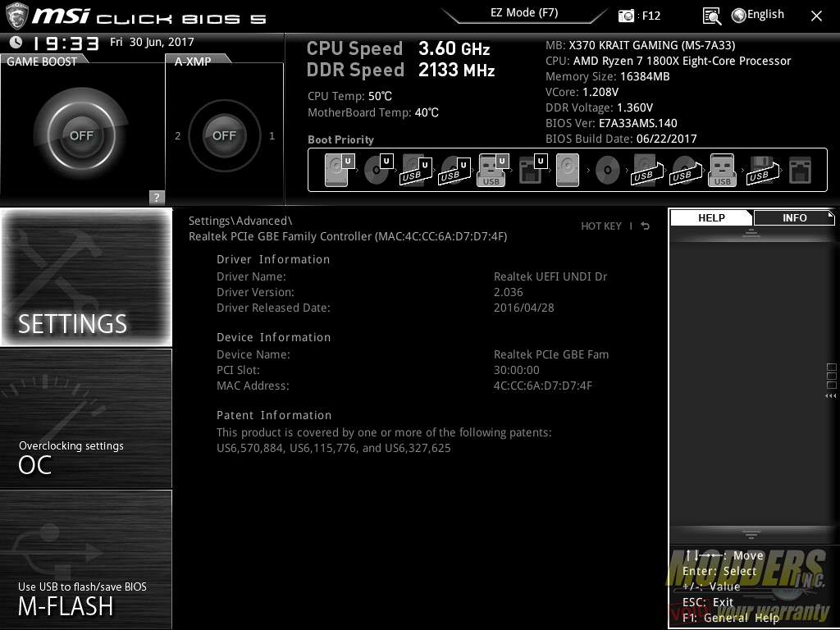Toggle the A-XMP OFF knob
Screen dimensions: 840x630
[224, 135]
